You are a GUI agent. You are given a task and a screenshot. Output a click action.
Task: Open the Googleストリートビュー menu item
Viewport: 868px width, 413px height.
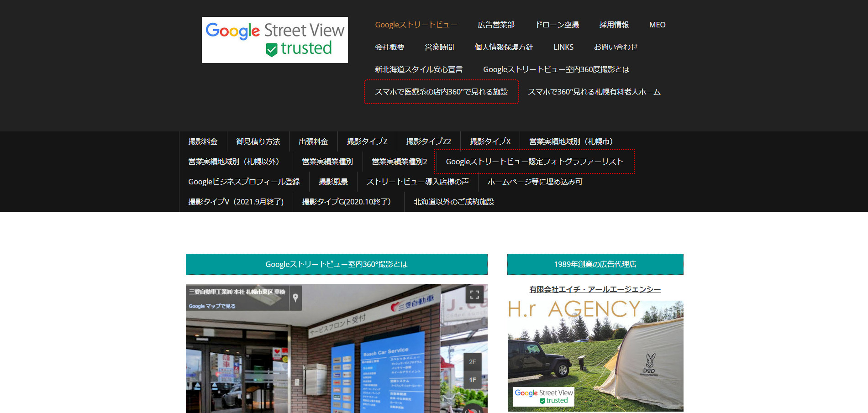point(416,25)
